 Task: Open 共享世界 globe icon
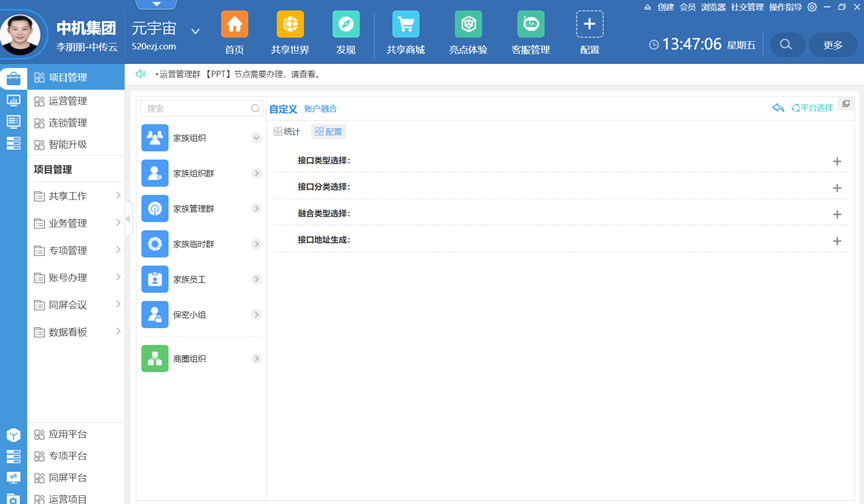(x=290, y=25)
